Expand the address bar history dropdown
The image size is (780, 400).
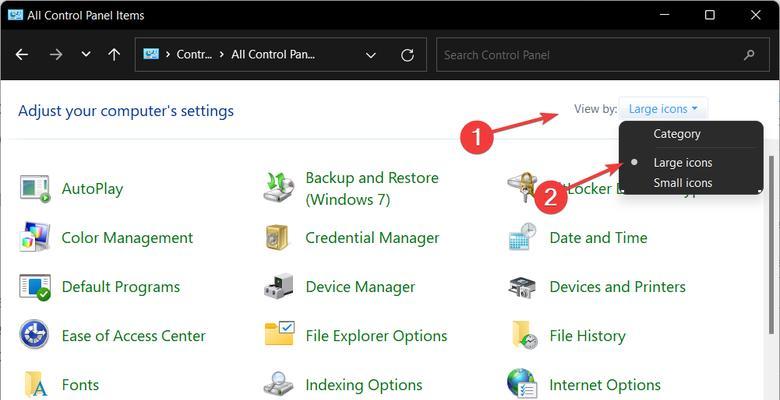pyautogui.click(x=371, y=55)
